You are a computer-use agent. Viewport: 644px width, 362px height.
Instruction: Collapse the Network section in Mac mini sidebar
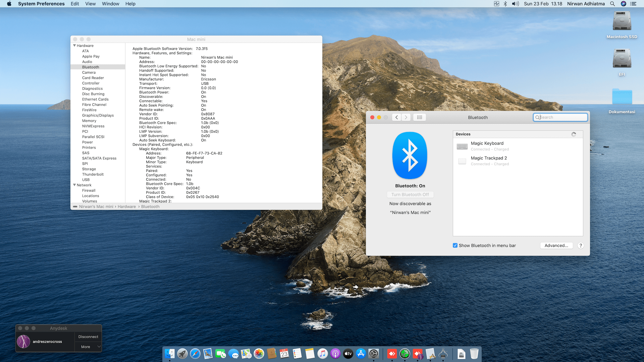(x=74, y=185)
